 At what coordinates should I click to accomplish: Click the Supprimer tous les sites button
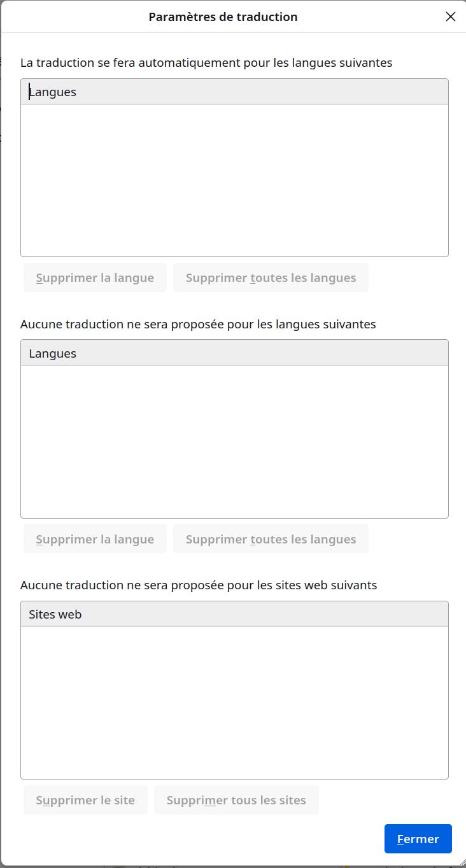236,800
